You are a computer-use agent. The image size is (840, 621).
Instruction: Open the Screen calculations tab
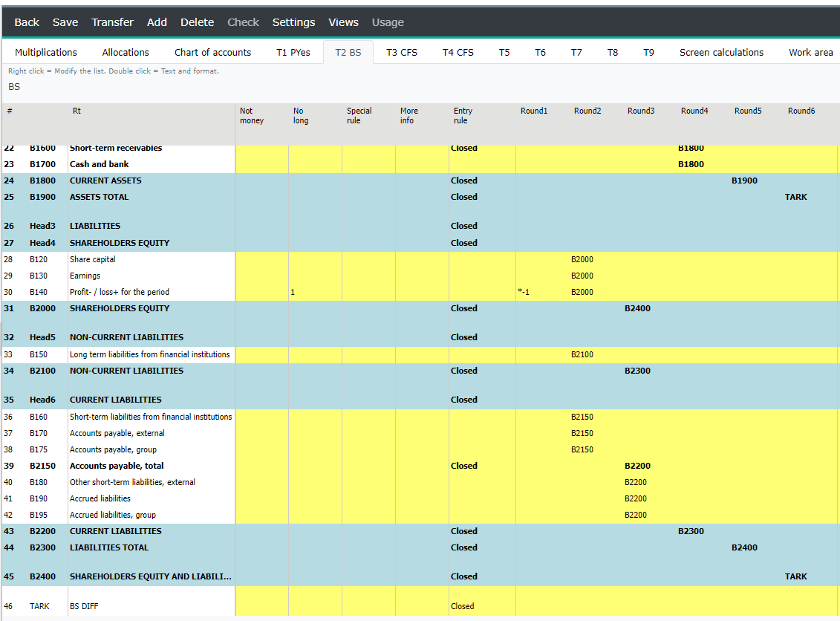click(722, 52)
